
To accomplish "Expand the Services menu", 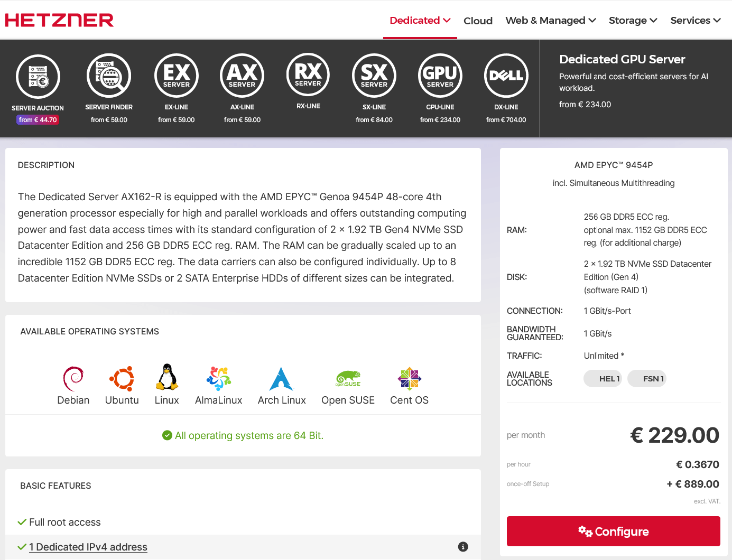I will pyautogui.click(x=696, y=20).
